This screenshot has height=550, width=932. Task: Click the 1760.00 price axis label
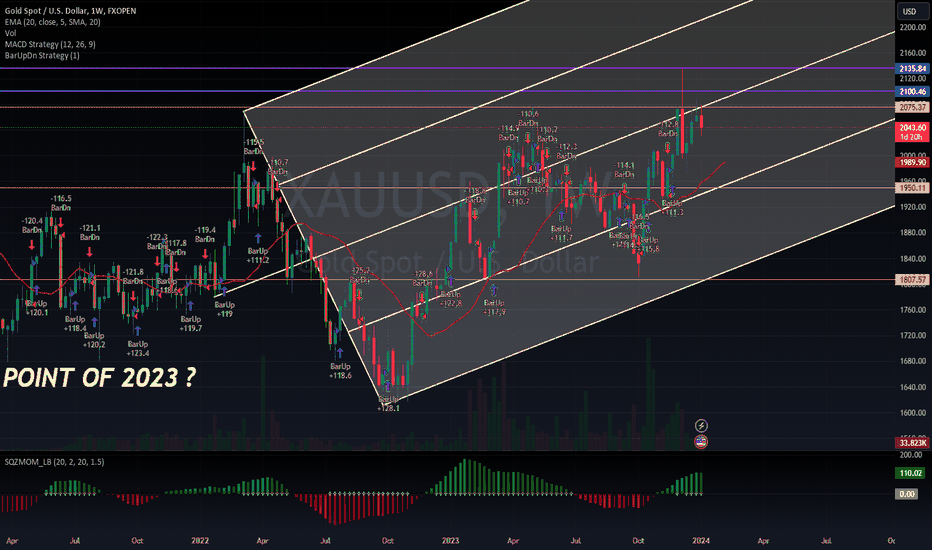tap(912, 310)
